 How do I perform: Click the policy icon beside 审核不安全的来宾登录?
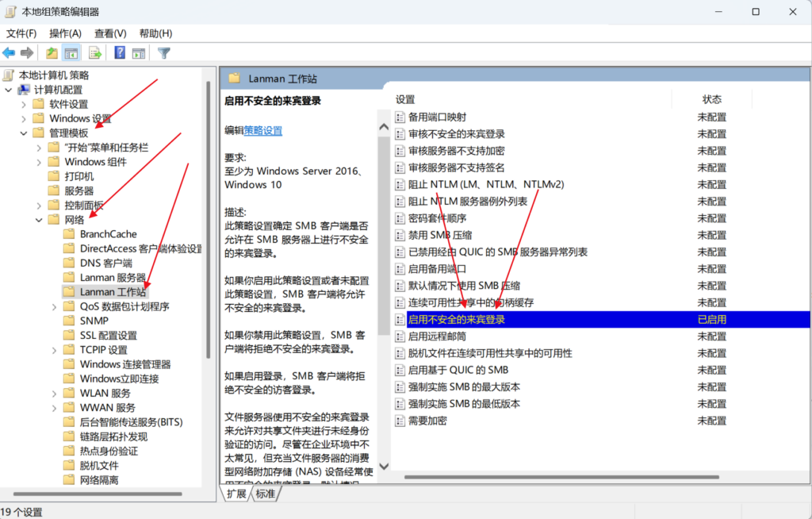(x=400, y=134)
